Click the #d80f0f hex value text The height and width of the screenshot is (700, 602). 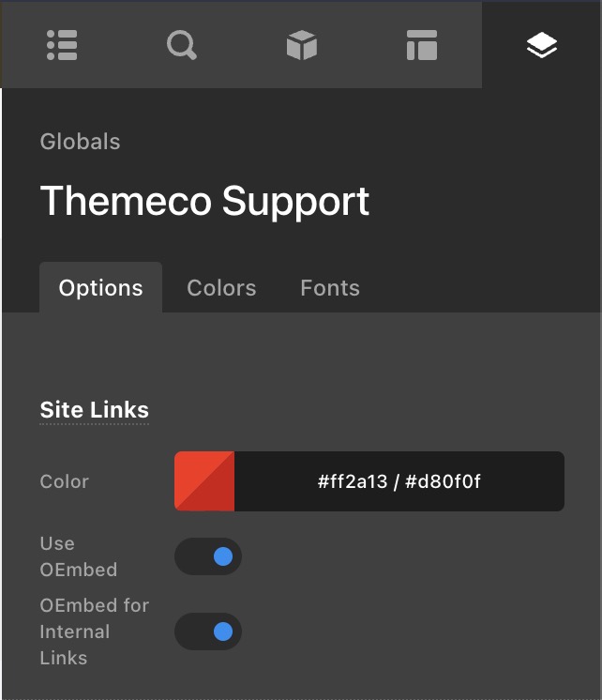444,482
